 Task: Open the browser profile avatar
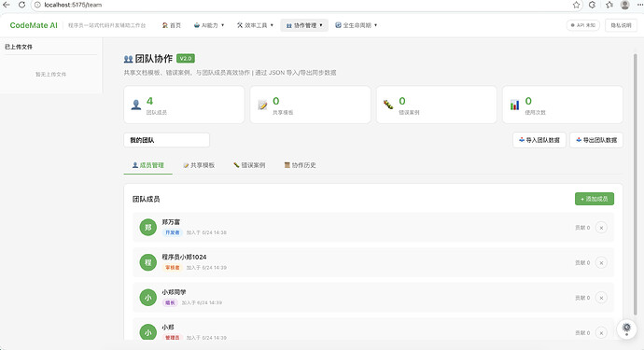[624, 5]
